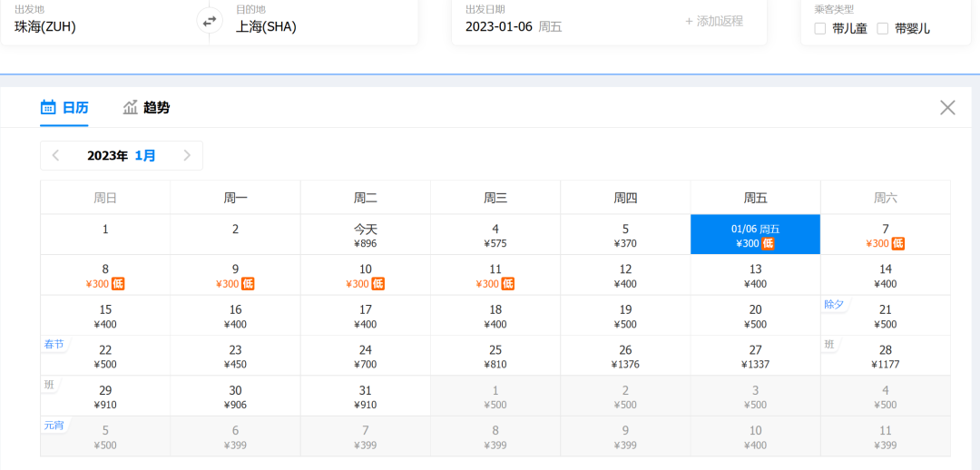980x470 pixels.
Task: Select January 2 date cell
Action: point(235,234)
